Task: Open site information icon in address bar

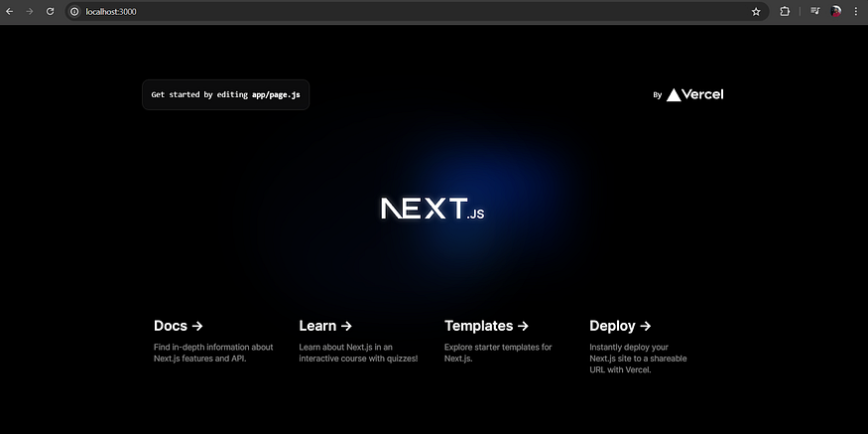Action: (74, 12)
